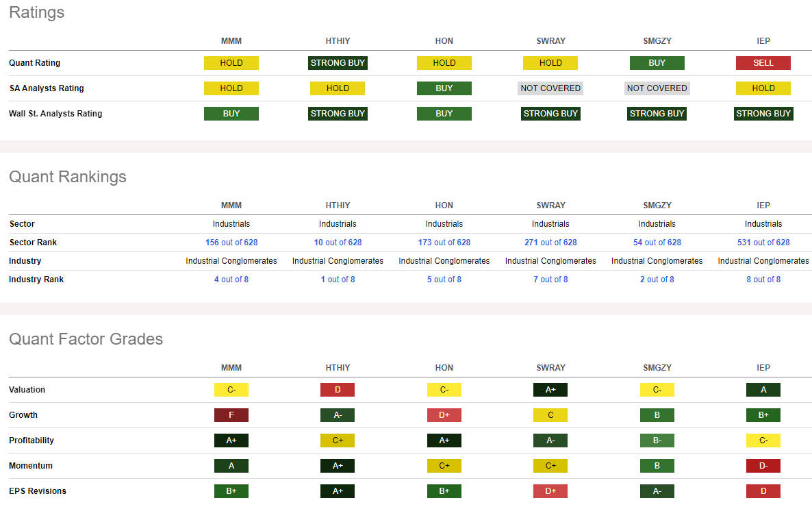Click MMM's Wall St. Analysts Buy badge
The width and height of the screenshot is (812, 509).
[231, 114]
